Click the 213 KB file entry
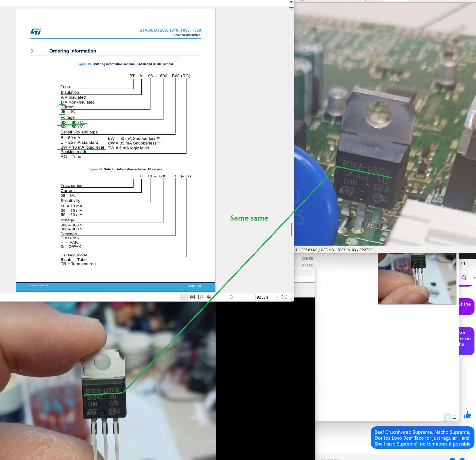This screenshot has width=476, height=460. [307, 265]
